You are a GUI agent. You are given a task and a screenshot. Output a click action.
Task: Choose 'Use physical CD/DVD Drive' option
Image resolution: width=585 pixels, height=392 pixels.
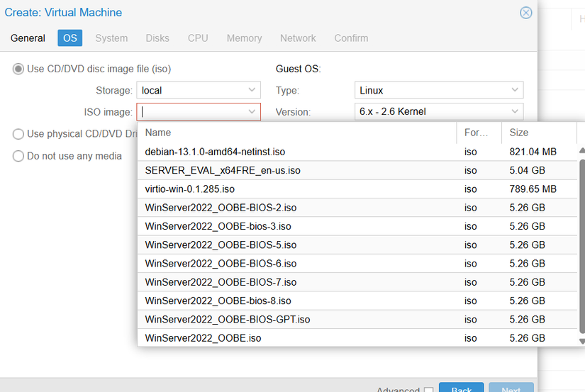18,134
